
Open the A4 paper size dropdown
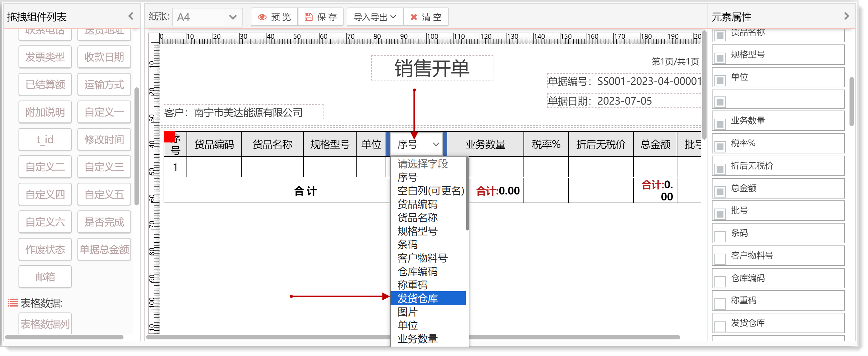click(207, 17)
